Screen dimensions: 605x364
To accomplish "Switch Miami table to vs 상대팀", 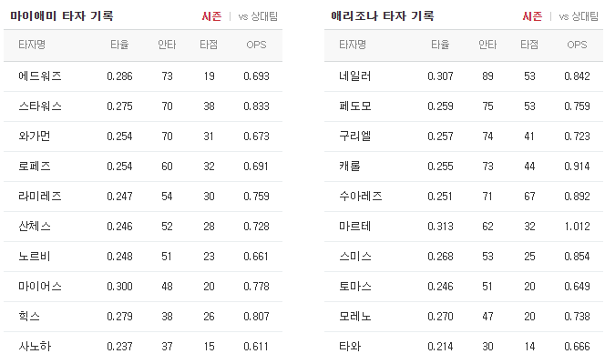I will 258,16.
